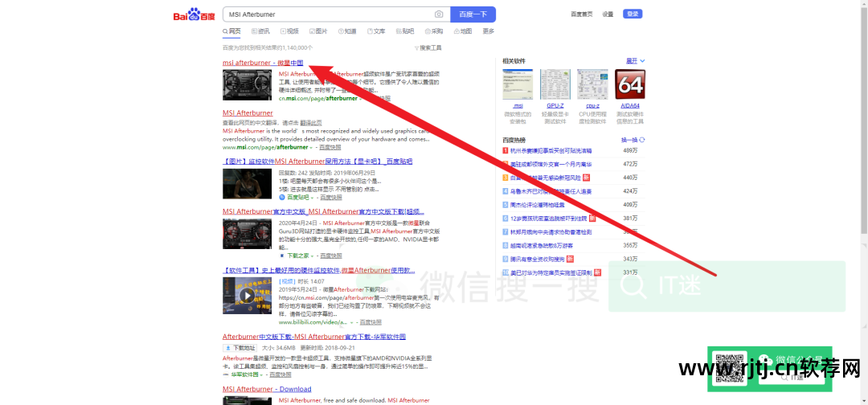Switch to the 贴吧 tab
Image resolution: width=868 pixels, height=405 pixels.
(x=404, y=31)
